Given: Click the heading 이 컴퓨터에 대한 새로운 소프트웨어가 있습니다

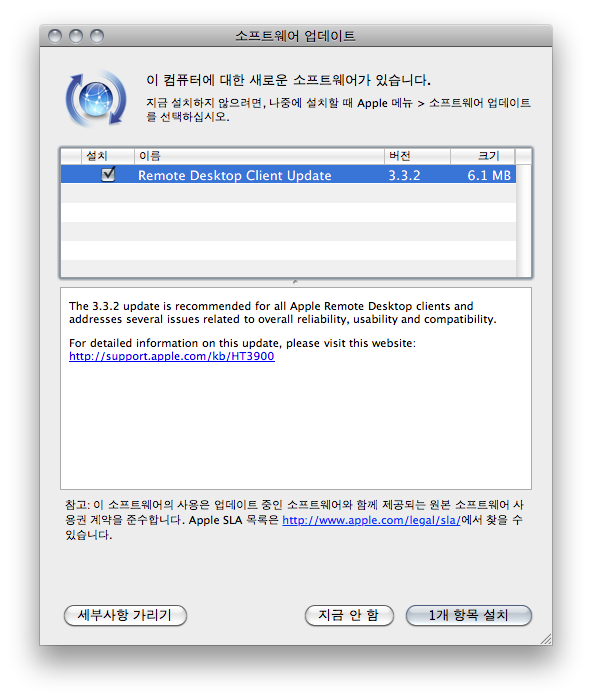Looking at the screenshot, I should pyautogui.click(x=288, y=80).
